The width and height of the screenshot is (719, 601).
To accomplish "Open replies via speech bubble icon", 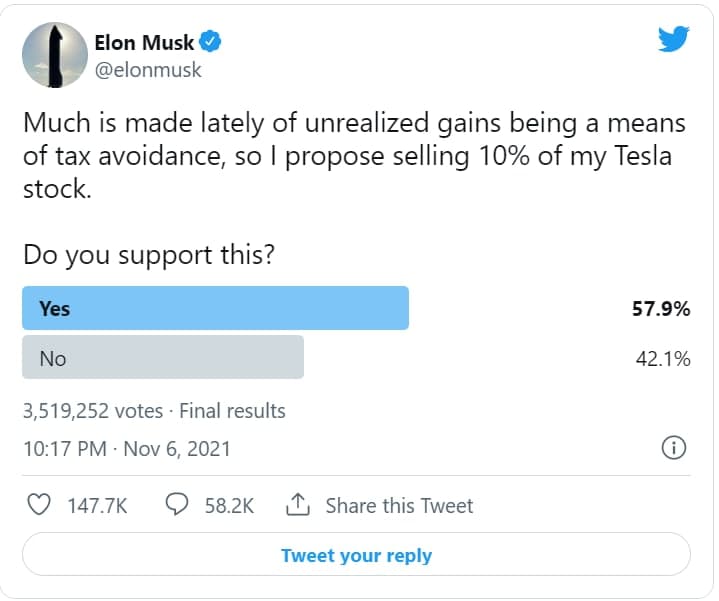I will 177,505.
